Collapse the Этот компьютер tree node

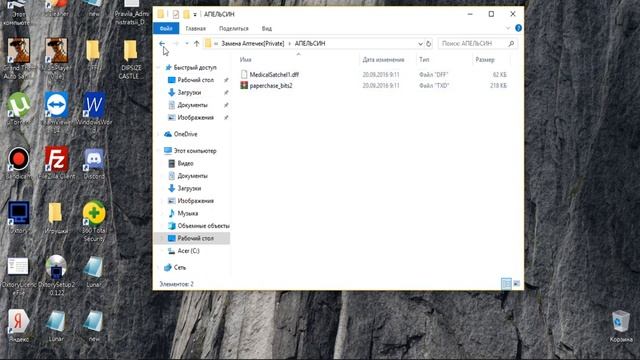[x=159, y=151]
